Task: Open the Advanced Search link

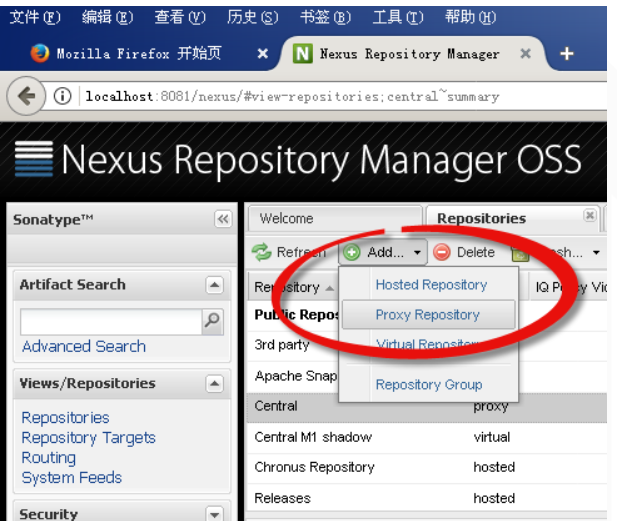Action: click(x=84, y=346)
